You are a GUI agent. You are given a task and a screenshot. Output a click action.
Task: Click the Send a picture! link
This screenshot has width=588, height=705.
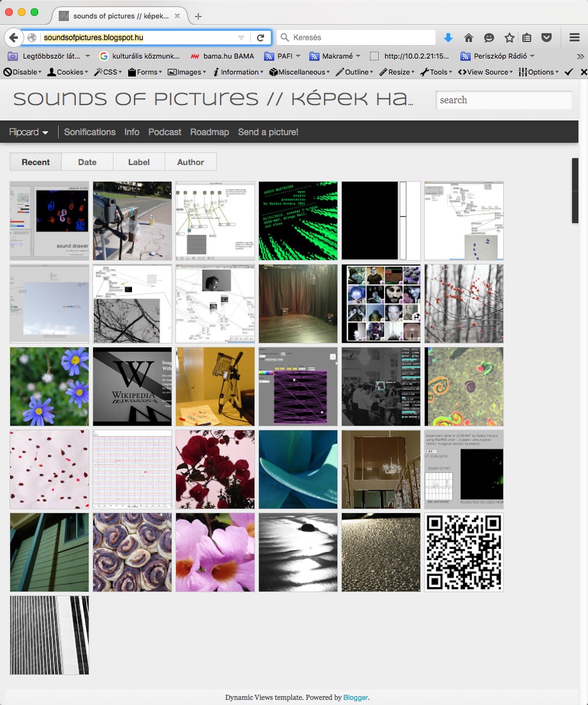click(x=268, y=132)
